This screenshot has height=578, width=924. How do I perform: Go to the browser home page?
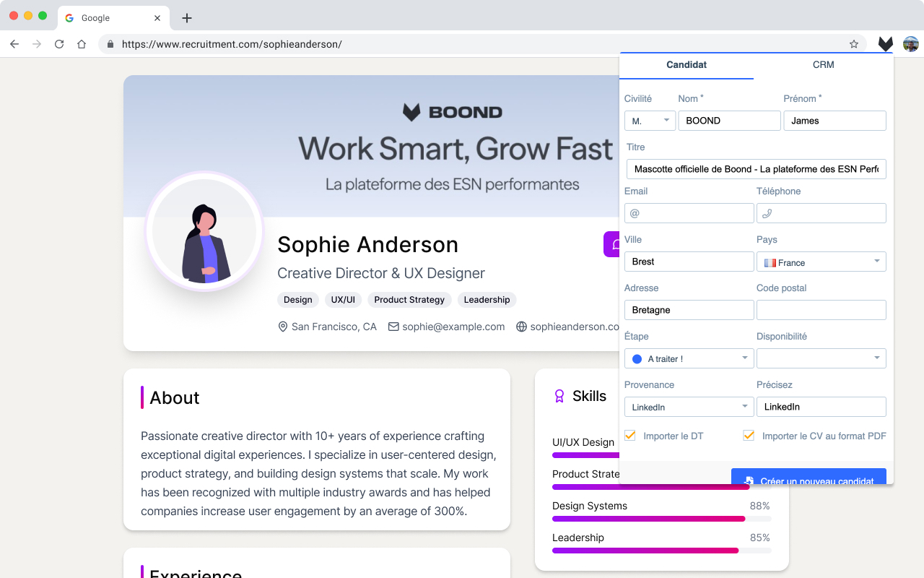coord(82,44)
